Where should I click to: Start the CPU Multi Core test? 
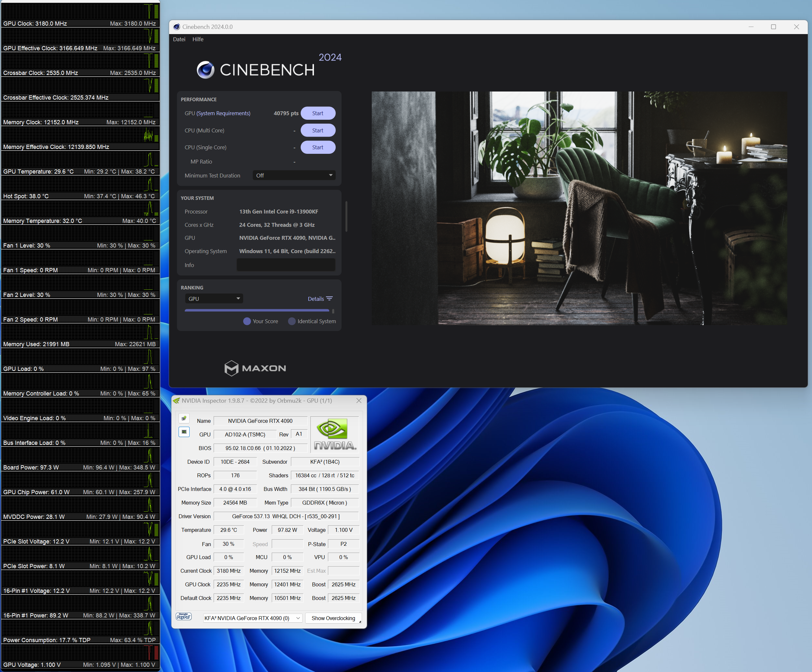coord(318,131)
